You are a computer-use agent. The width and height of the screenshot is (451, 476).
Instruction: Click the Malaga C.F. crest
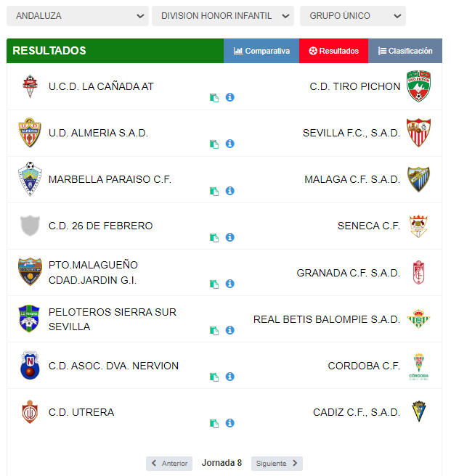click(x=418, y=179)
